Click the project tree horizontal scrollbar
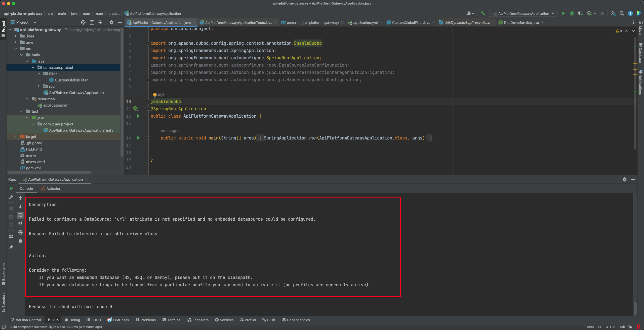Image resolution: width=644 pixels, height=330 pixels. click(49, 173)
